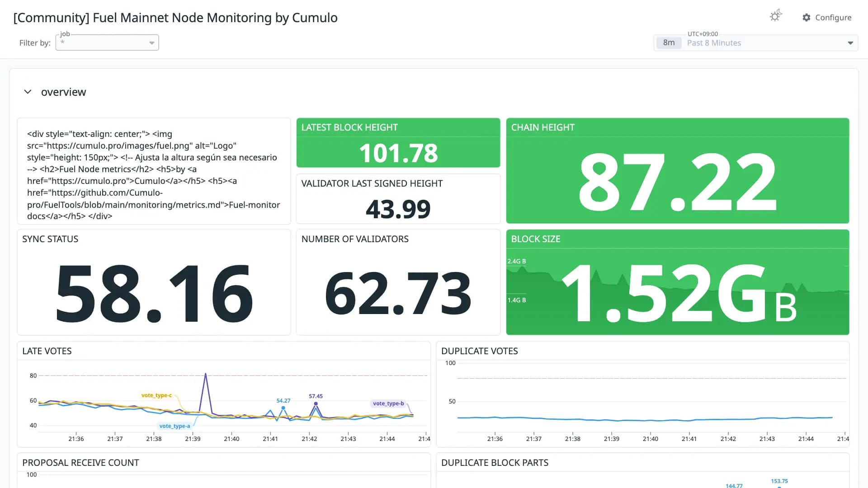Click the dashboard title text
The image size is (868, 488).
point(175,18)
